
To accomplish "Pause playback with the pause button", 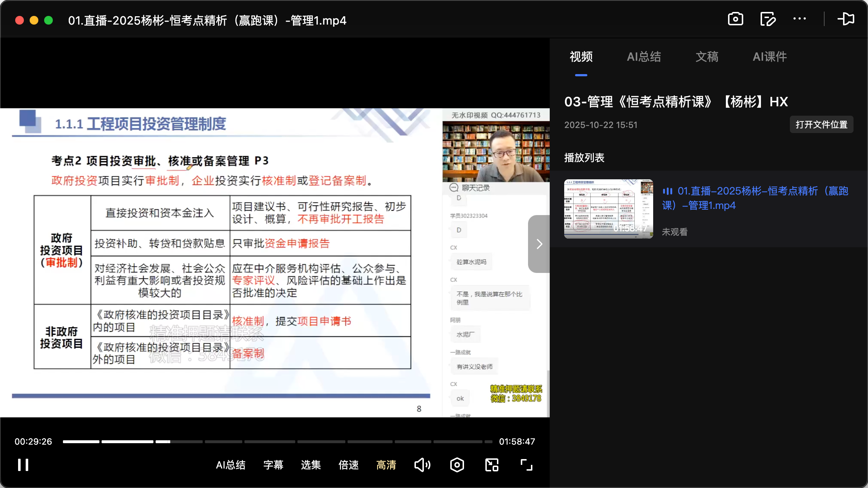I will click(x=22, y=465).
